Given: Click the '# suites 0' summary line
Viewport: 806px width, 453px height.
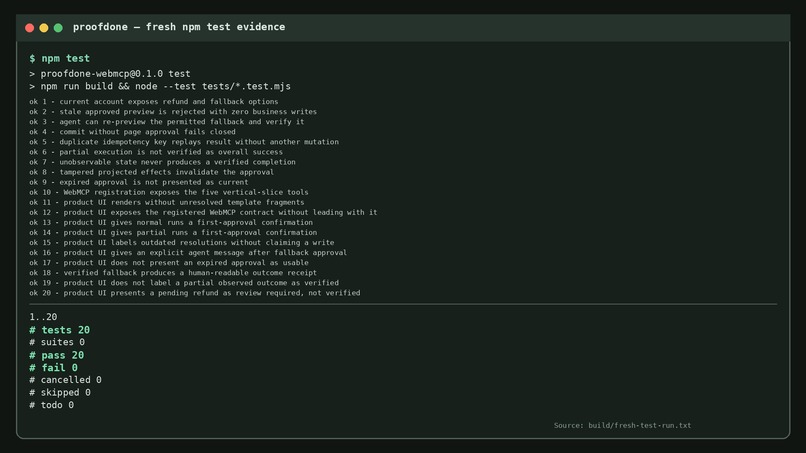Looking at the screenshot, I should 57,342.
